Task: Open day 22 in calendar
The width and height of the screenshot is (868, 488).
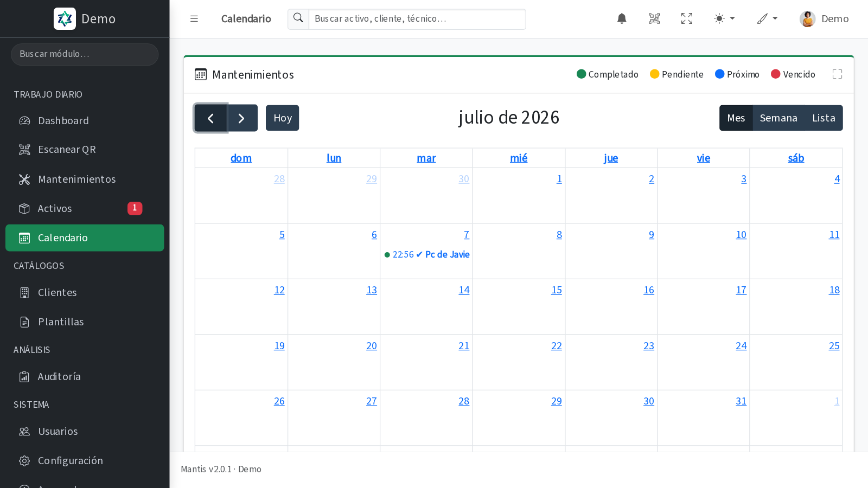Action: (x=557, y=346)
